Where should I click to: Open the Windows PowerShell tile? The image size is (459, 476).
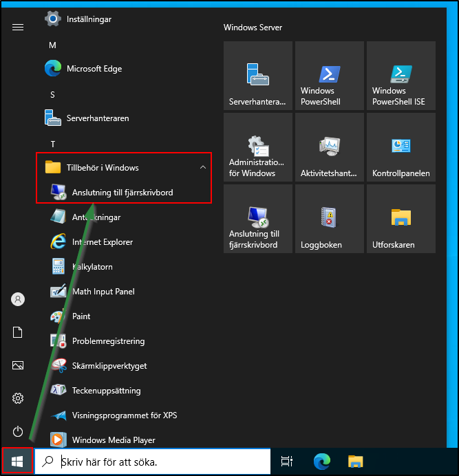click(x=330, y=76)
